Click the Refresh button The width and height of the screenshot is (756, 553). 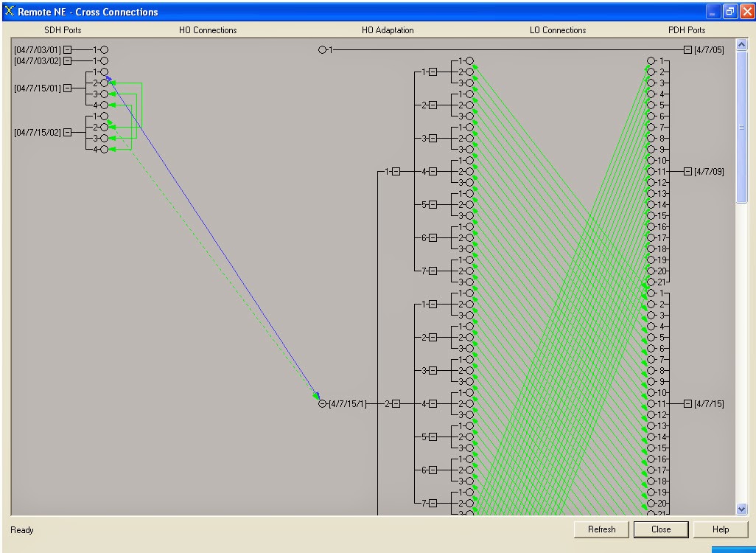(x=601, y=529)
